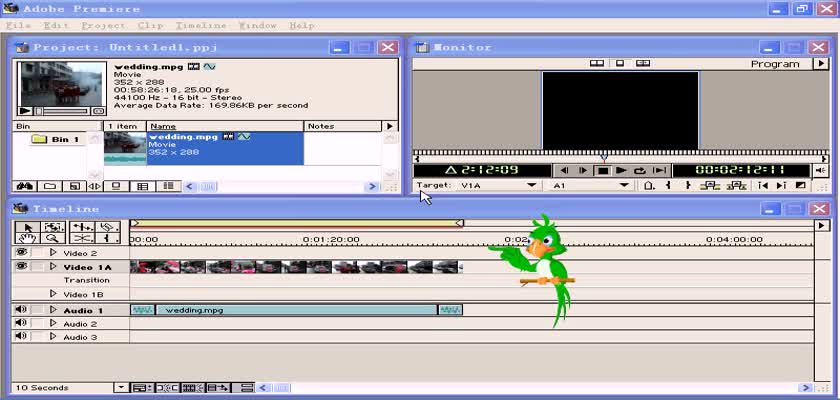The height and width of the screenshot is (400, 840).
Task: Select the In Point bracket tool
Action: [109, 238]
